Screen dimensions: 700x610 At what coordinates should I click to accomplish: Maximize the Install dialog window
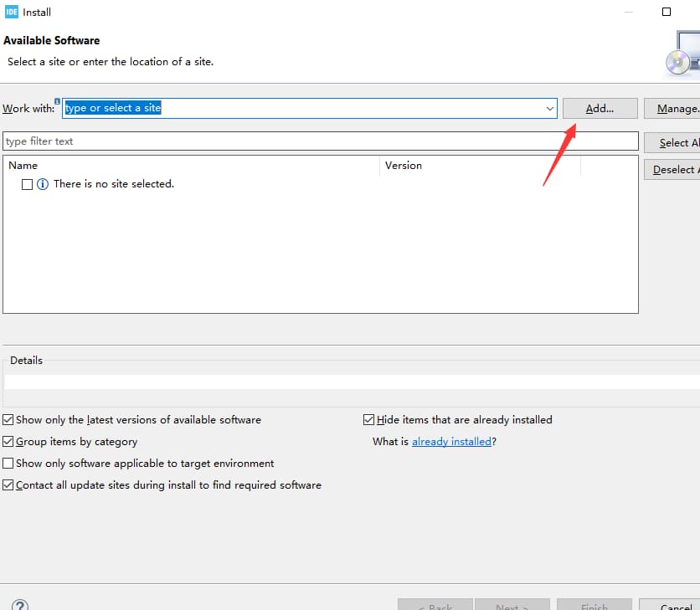667,12
